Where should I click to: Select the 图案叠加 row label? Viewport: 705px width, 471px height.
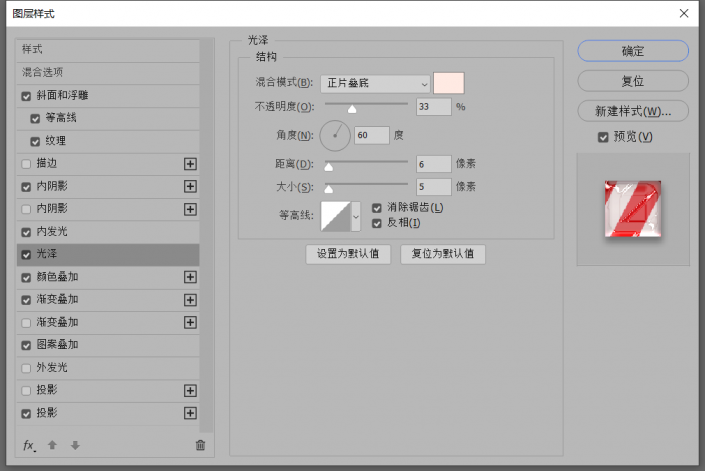[x=57, y=345]
